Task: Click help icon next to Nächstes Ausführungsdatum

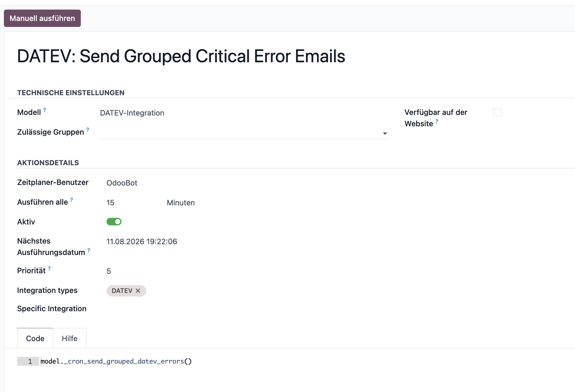Action: 89,250
